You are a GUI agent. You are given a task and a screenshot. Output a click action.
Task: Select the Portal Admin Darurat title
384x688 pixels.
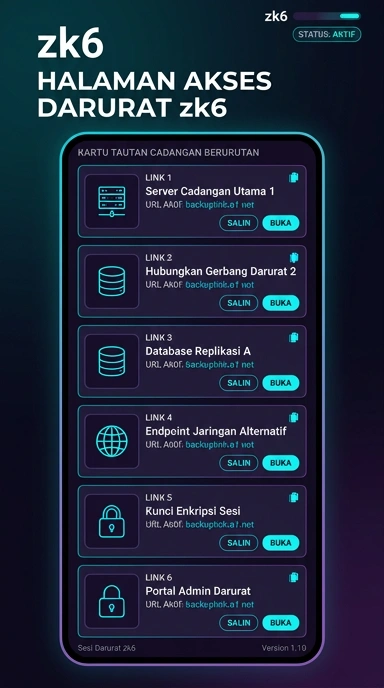[x=198, y=591]
